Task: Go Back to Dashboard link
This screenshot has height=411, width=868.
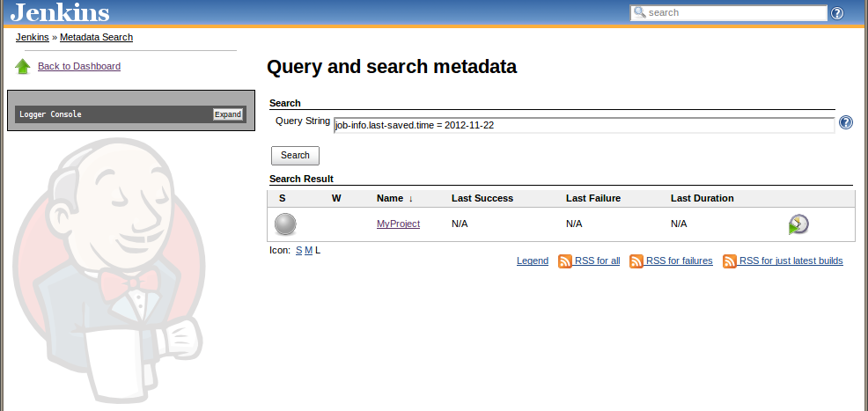Action: 79,66
